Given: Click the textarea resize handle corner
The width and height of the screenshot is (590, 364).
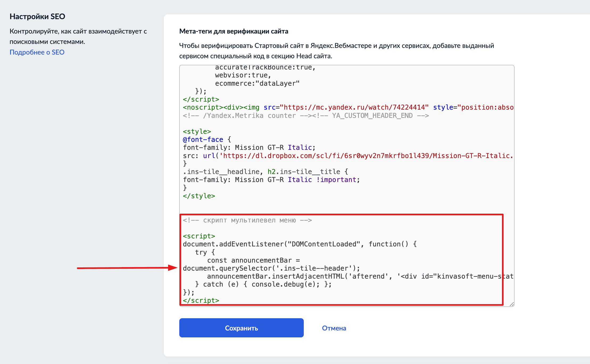Looking at the screenshot, I should 512,304.
